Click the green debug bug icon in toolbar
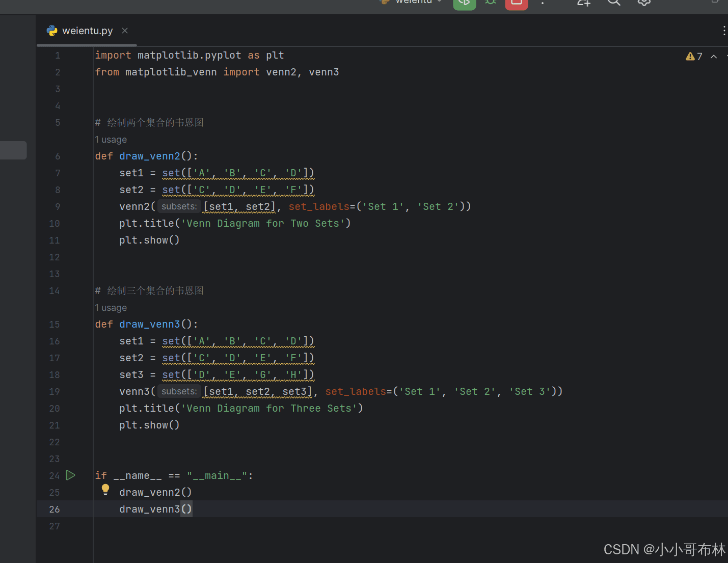Viewport: 728px width, 563px height. (x=490, y=2)
